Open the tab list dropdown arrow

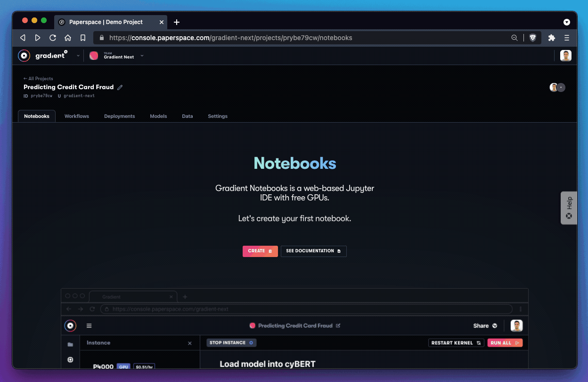[x=567, y=22]
